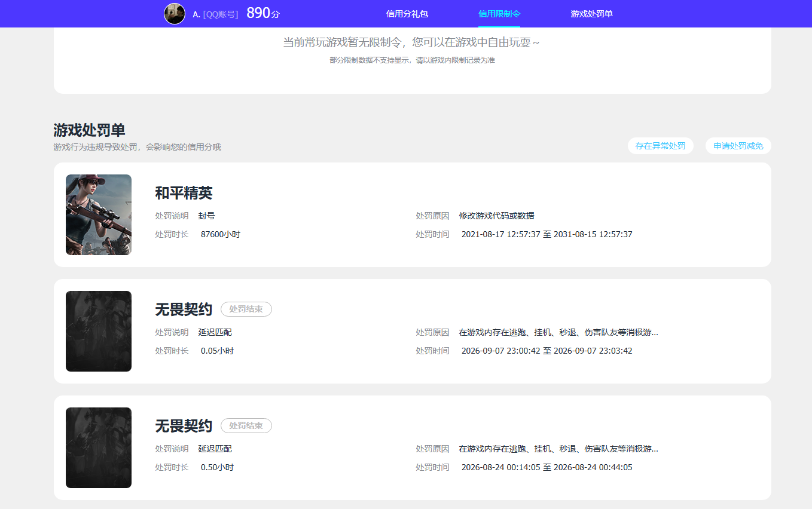Click the 存在异常处罚 button
The height and width of the screenshot is (509, 812).
[x=661, y=146]
